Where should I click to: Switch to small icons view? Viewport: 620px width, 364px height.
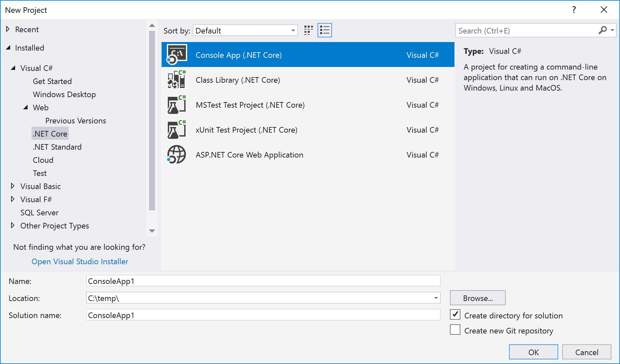(308, 30)
